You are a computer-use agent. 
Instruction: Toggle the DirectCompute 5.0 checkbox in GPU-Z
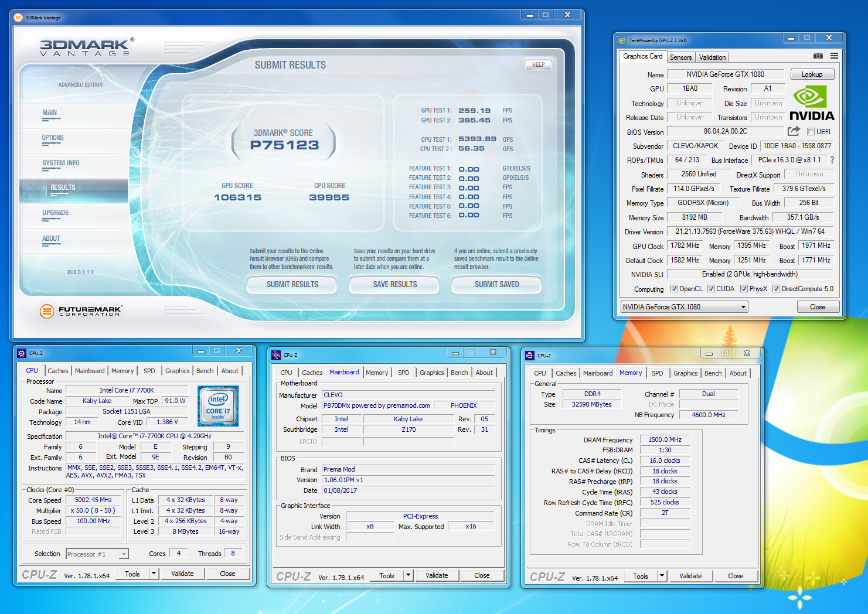776,289
